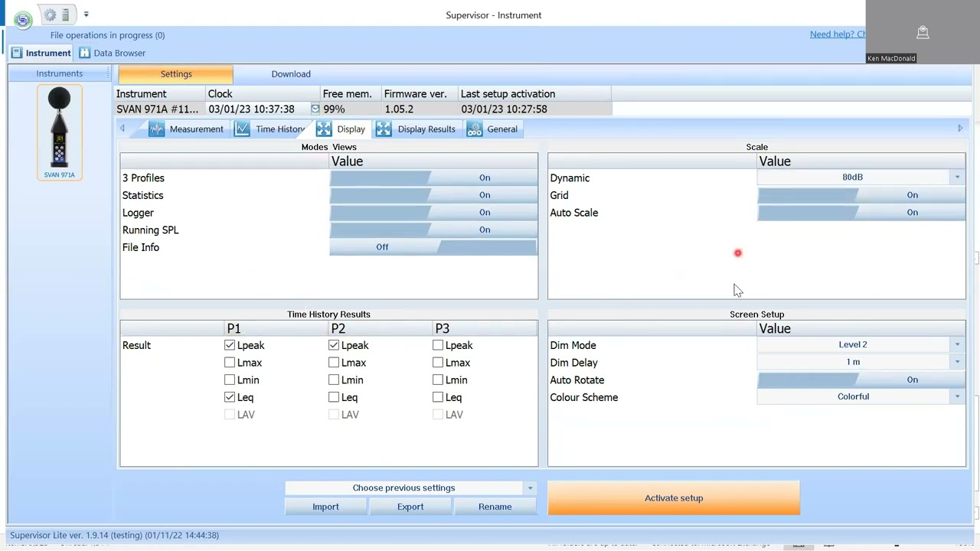Viewport: 980px width, 551px height.
Task: Toggle the Running SPL view switch
Action: pos(433,230)
